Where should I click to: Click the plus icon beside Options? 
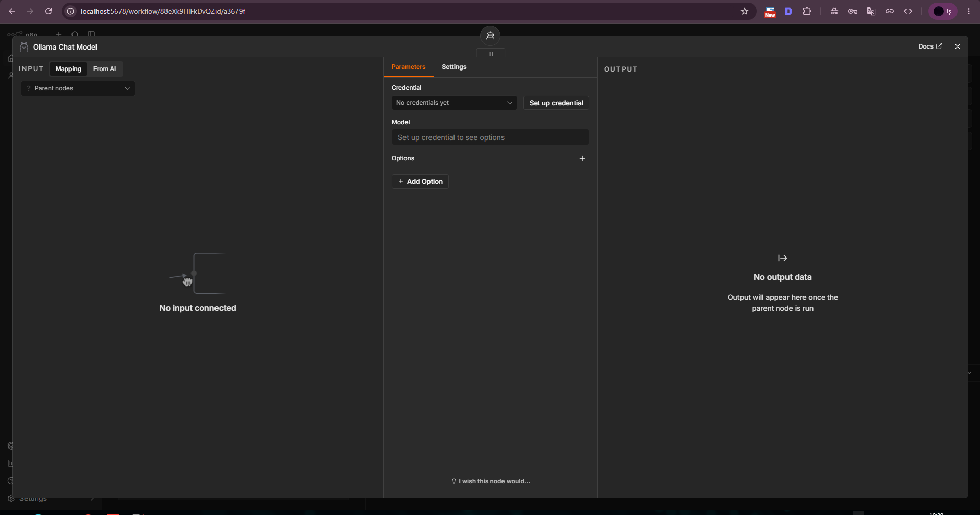582,158
